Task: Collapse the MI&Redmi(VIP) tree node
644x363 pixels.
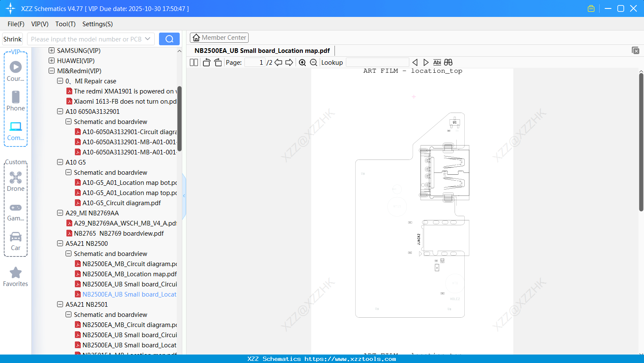Action: point(52,71)
